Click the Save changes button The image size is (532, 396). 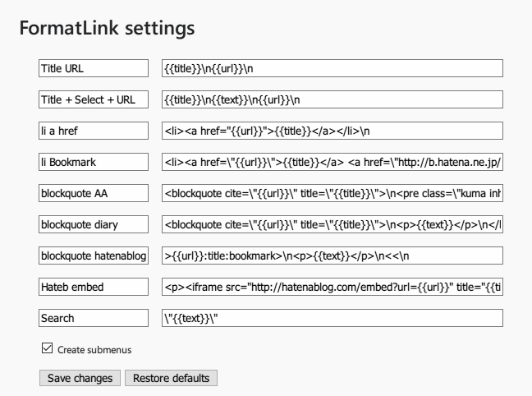click(80, 378)
